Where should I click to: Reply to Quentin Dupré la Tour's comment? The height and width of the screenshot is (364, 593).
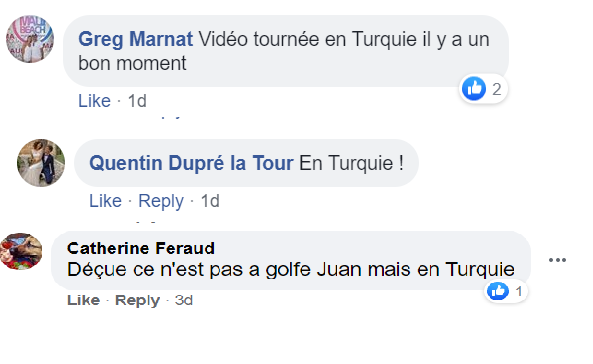[161, 201]
